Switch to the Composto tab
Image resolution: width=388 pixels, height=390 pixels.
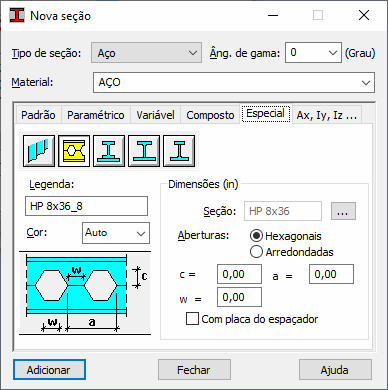click(210, 115)
